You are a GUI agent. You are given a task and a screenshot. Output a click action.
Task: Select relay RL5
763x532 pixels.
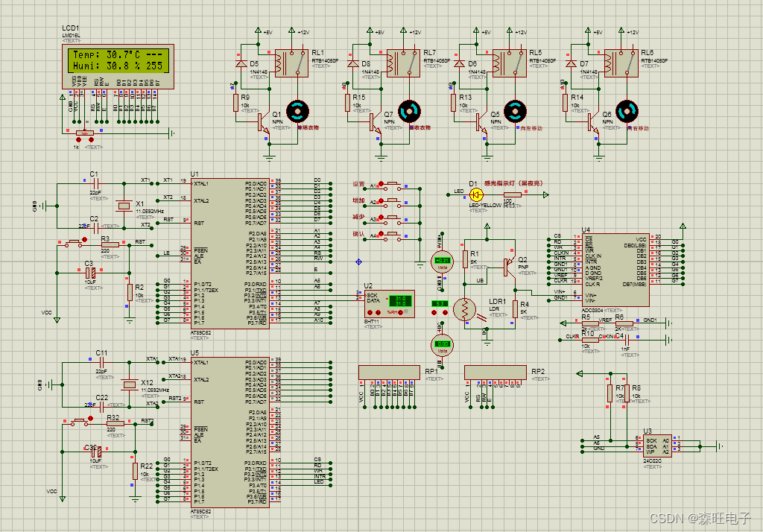point(510,63)
